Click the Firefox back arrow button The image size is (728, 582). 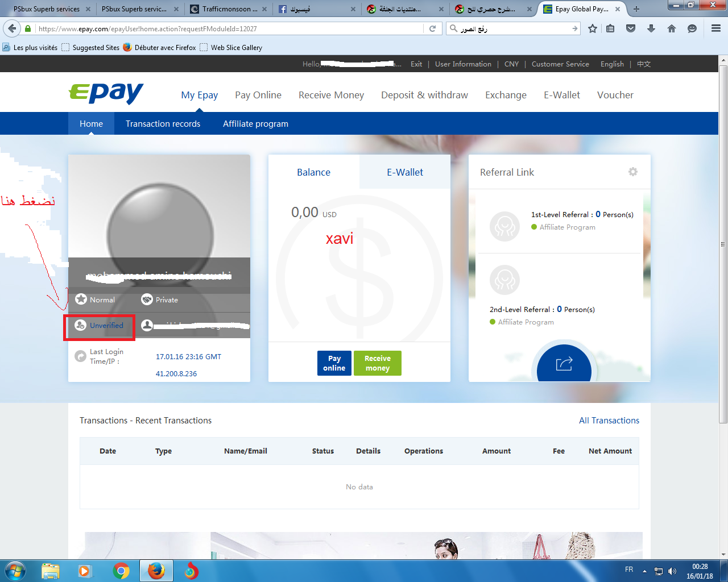(x=12, y=28)
